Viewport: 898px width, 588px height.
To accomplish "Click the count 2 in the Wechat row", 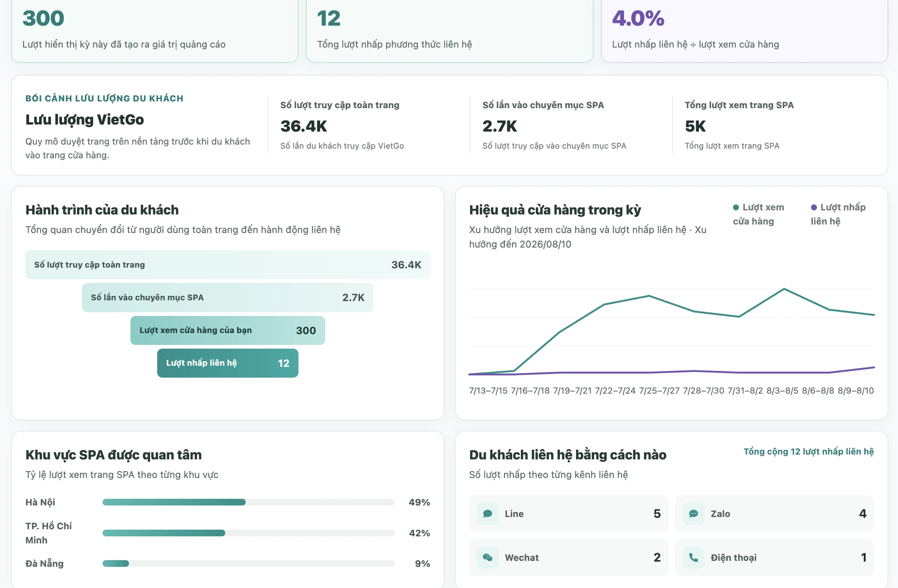I will (657, 558).
